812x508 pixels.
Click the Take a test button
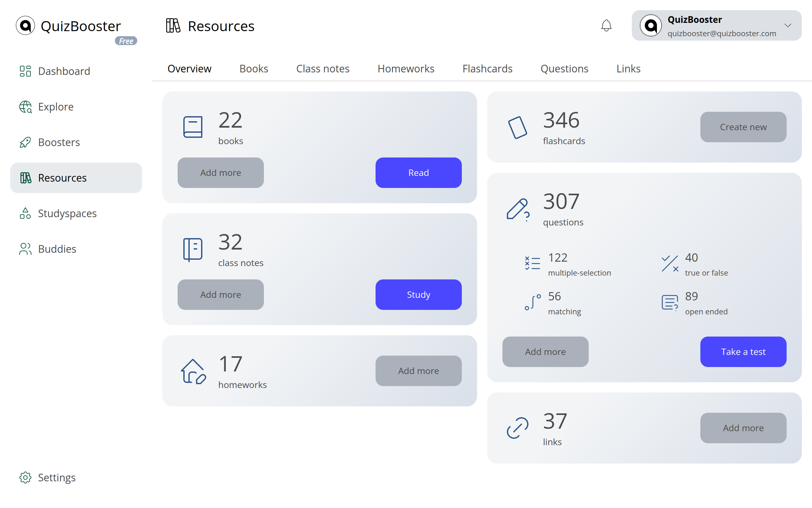[743, 352]
